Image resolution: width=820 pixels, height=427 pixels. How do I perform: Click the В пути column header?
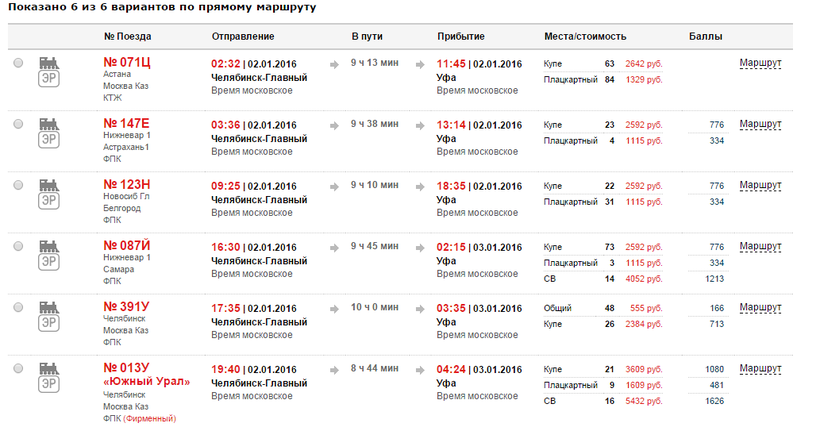(367, 36)
